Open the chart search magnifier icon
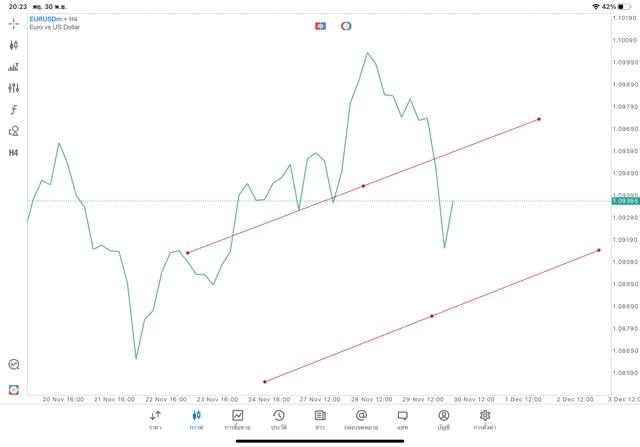 [13, 365]
